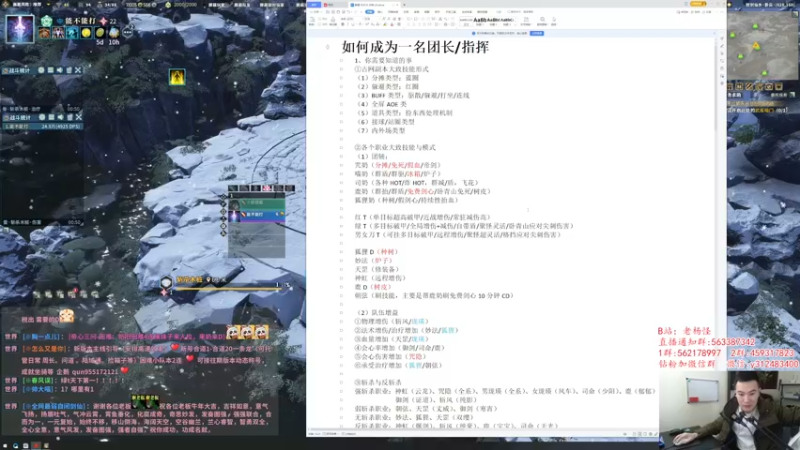Image resolution: width=800 pixels, height=450 pixels.
Task: Mute sound in upper 战斗统计 panel
Action: coord(60,70)
